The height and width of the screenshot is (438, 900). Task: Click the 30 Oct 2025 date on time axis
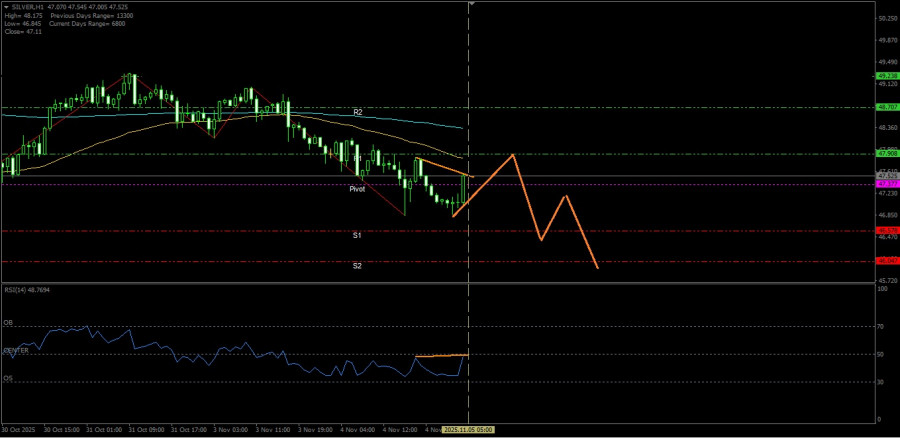(x=20, y=429)
